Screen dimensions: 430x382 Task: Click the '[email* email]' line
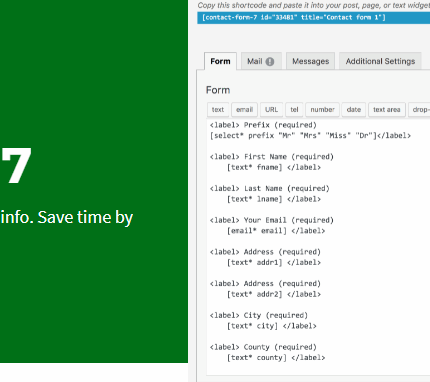pos(276,231)
